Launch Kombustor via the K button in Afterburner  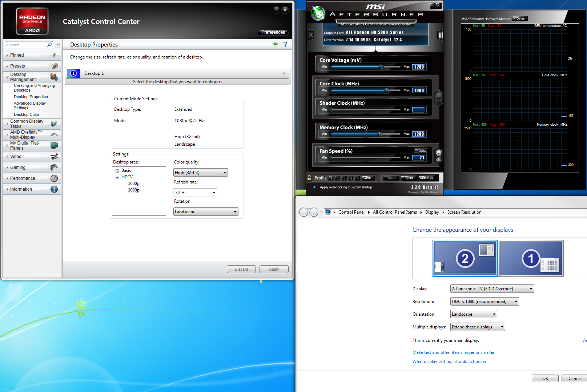click(x=311, y=35)
